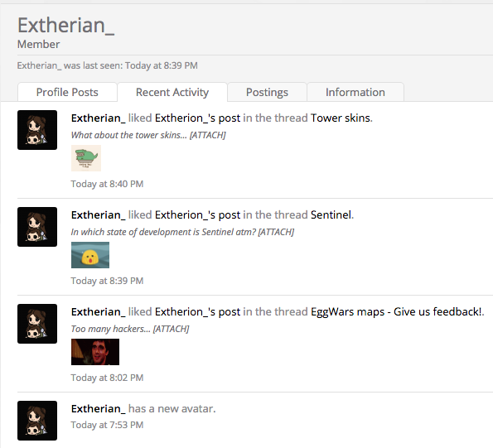Viewport: 493px width, 448px height.
Task: Open the man's face attachment thumbnail
Action: coord(95,352)
